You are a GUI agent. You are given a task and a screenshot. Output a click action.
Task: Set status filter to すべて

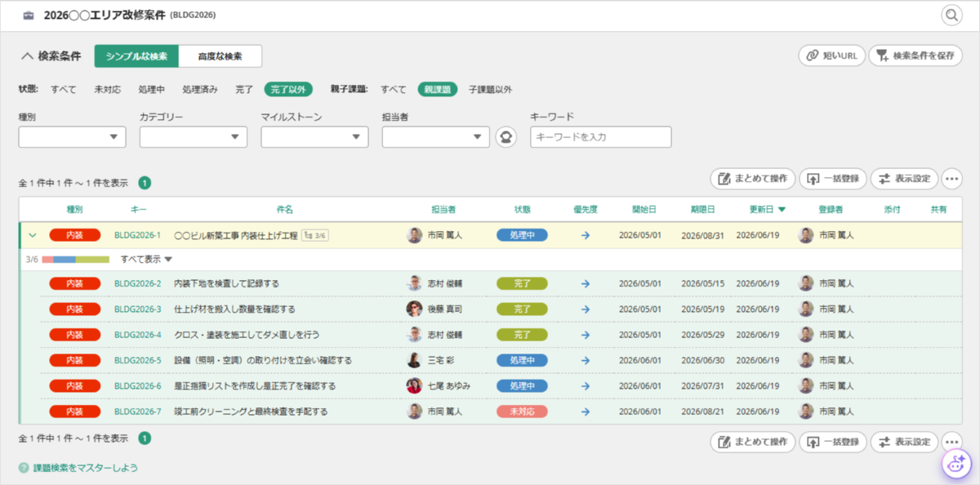click(x=64, y=90)
